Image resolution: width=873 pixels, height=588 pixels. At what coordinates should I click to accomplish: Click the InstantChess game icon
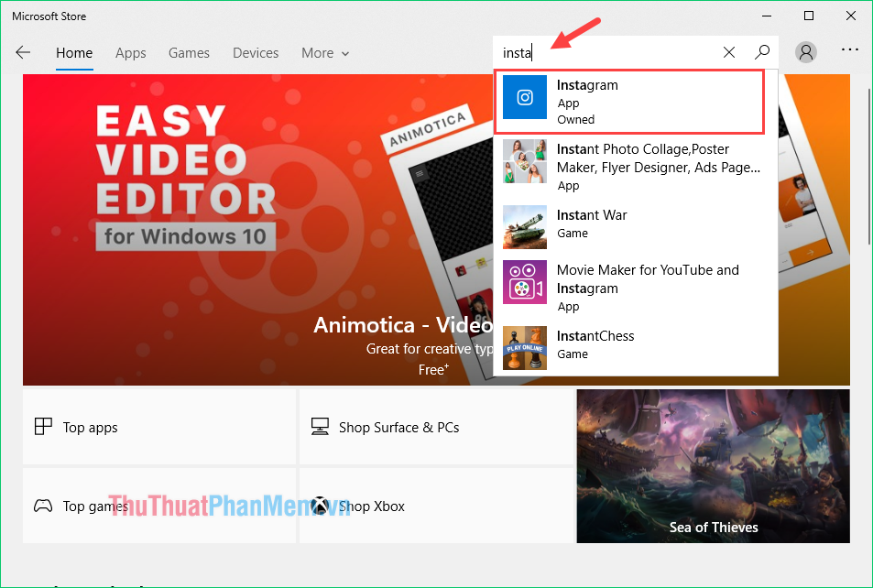coord(525,347)
